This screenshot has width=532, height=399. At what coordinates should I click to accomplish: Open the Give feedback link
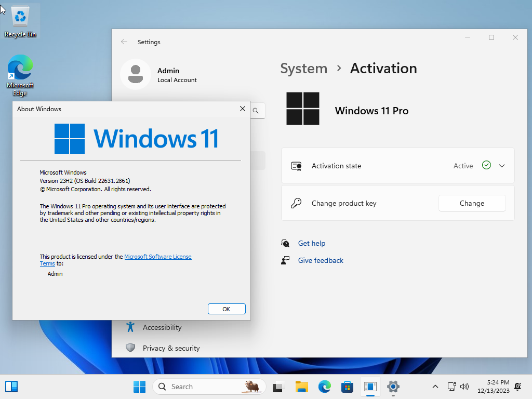click(321, 260)
